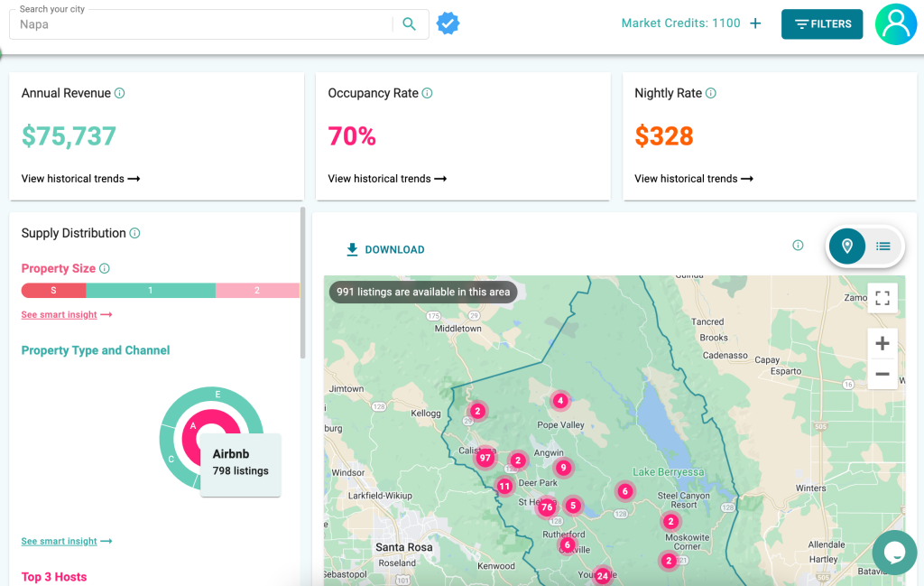This screenshot has height=586, width=924.
Task: Expand Annual Revenue historical trends
Action: pos(80,179)
